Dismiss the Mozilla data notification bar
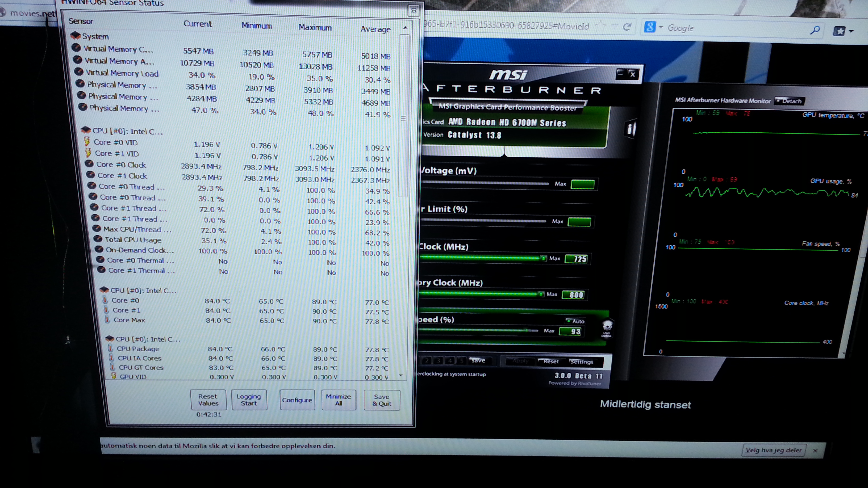This screenshot has width=868, height=488. pyautogui.click(x=815, y=450)
